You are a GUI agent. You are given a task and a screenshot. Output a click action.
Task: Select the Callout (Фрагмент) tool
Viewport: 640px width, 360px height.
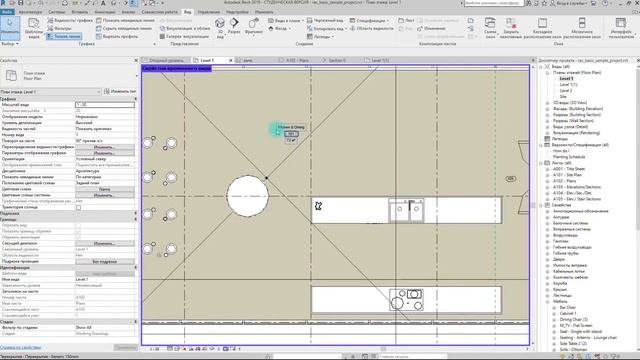tap(253, 26)
